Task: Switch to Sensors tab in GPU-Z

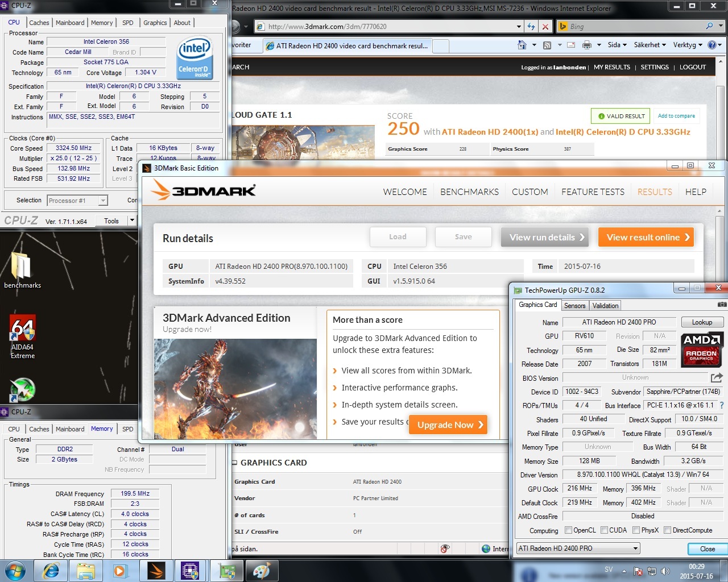Action: pos(574,306)
